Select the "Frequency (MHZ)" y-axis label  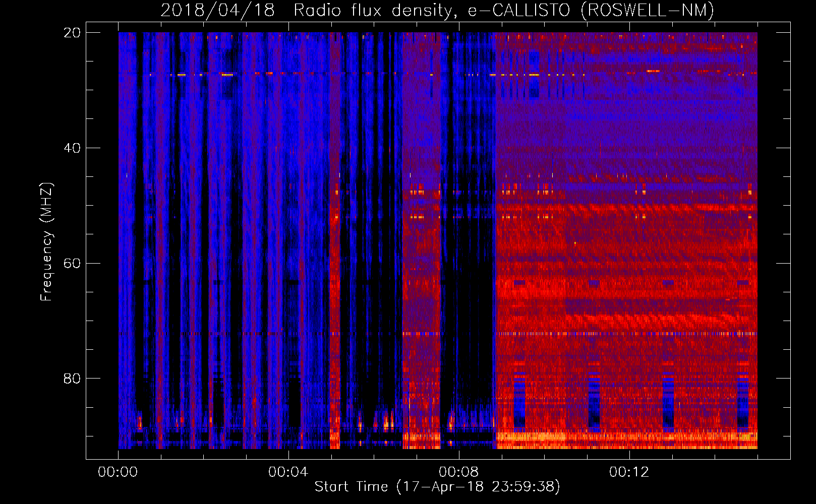(46, 242)
